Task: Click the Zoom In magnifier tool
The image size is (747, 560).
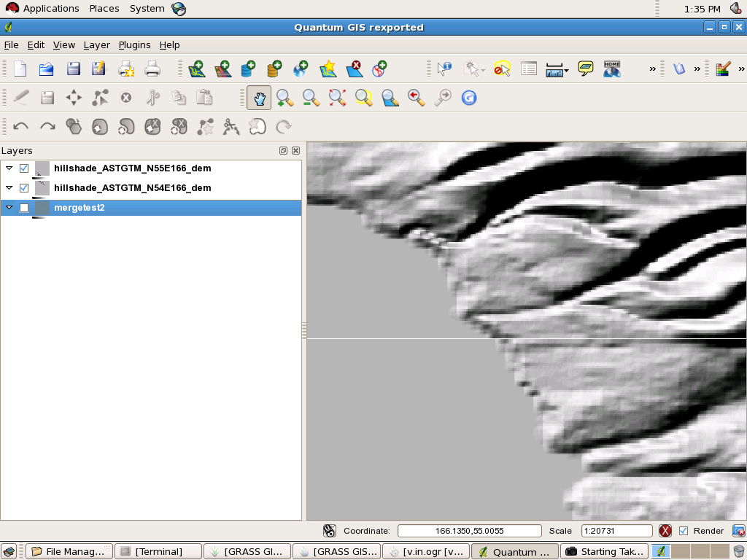Action: [285, 98]
